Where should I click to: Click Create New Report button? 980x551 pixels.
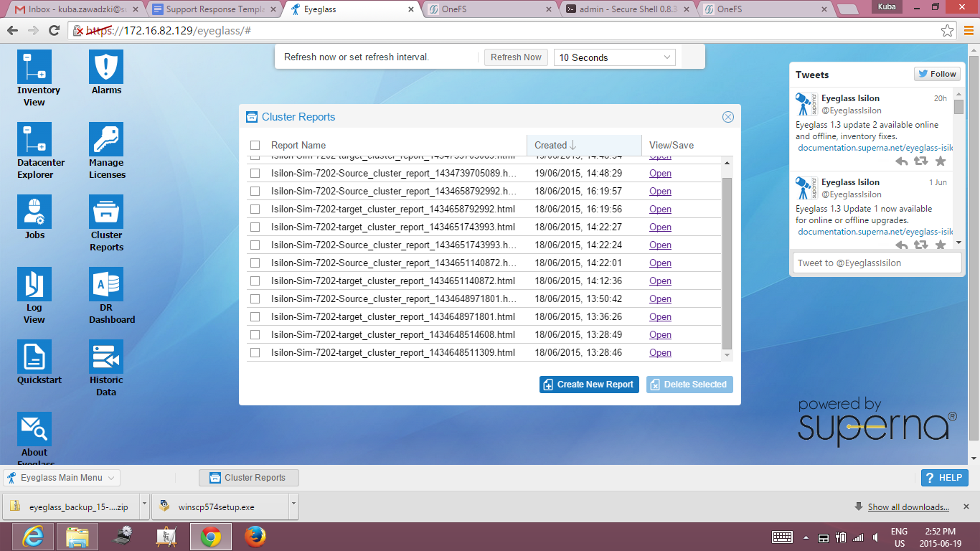pos(589,385)
